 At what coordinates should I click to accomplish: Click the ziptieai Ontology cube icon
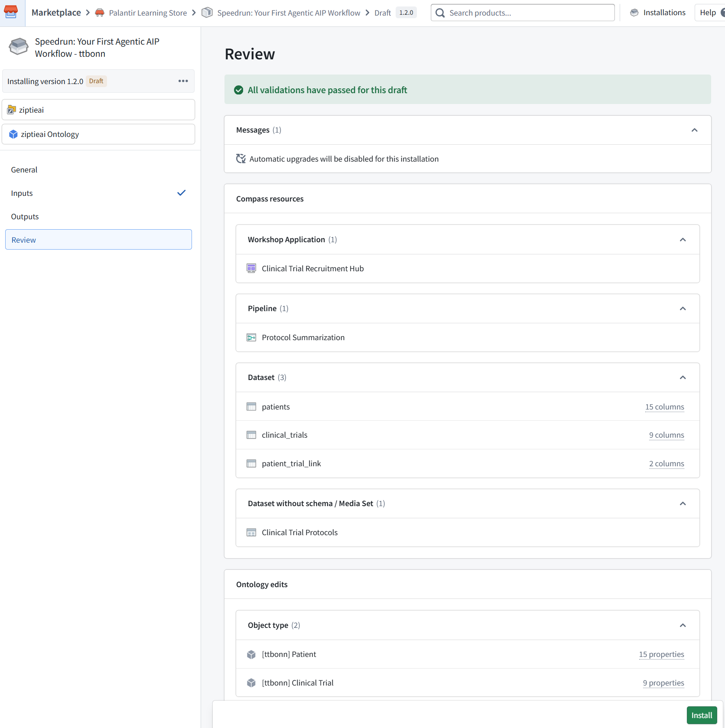(x=13, y=134)
